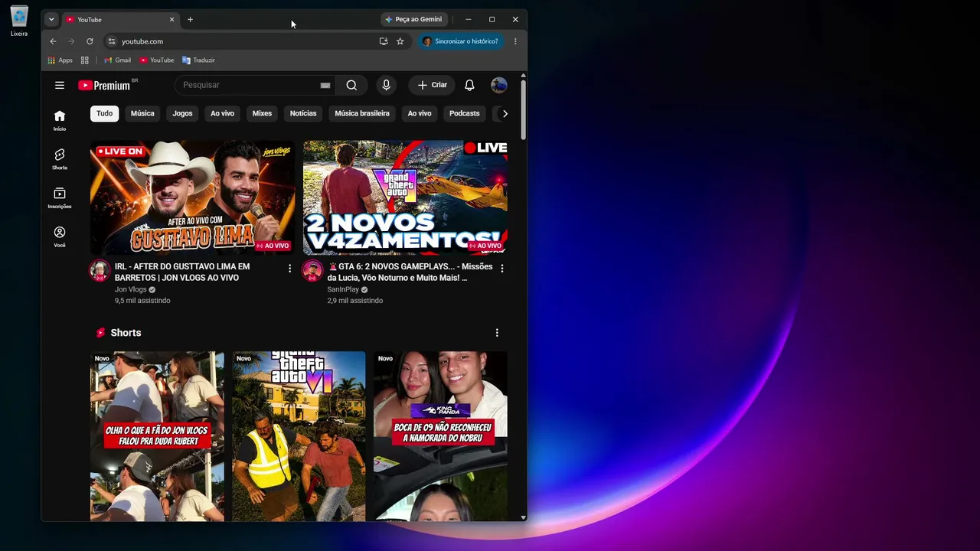Open GTA 6: 2 NOVOS GAMEPLAYS title
The height and width of the screenshot is (551, 980).
click(410, 272)
